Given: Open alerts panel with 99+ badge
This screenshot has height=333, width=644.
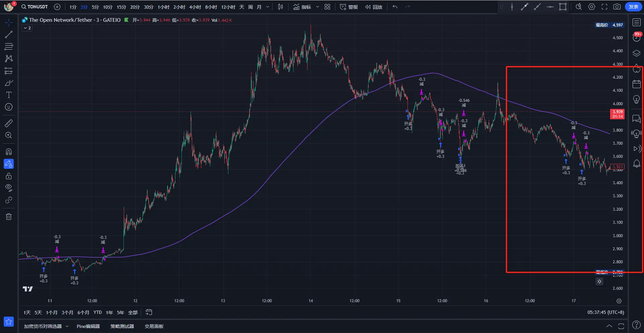Looking at the screenshot, I should pos(636,38).
